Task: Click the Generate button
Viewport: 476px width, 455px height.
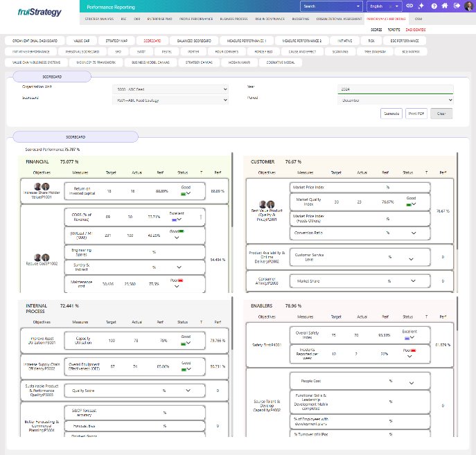Action: (x=392, y=113)
